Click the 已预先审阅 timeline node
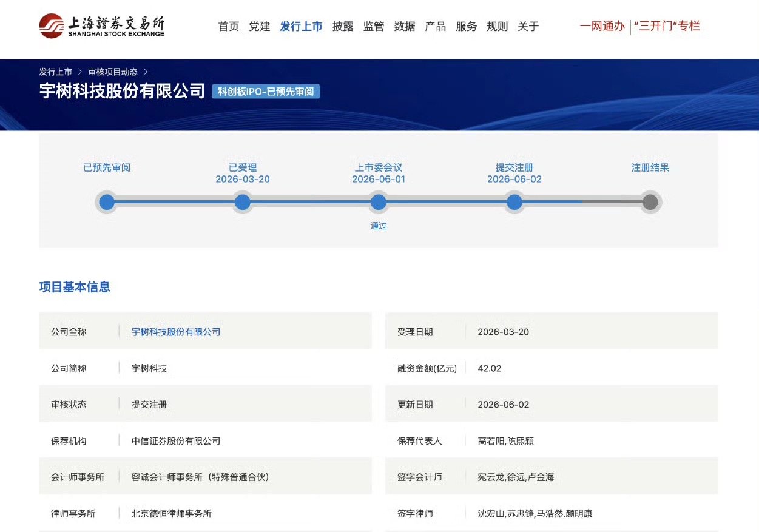The image size is (759, 532). click(x=107, y=202)
